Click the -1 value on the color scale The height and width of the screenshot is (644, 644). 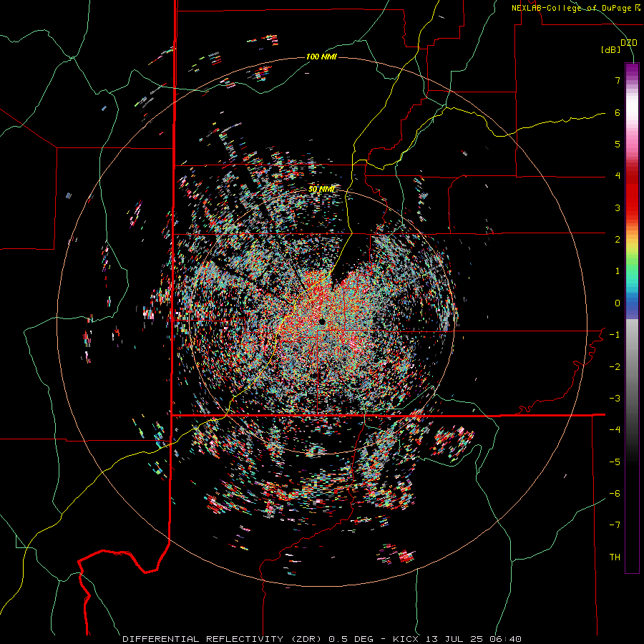pos(615,335)
